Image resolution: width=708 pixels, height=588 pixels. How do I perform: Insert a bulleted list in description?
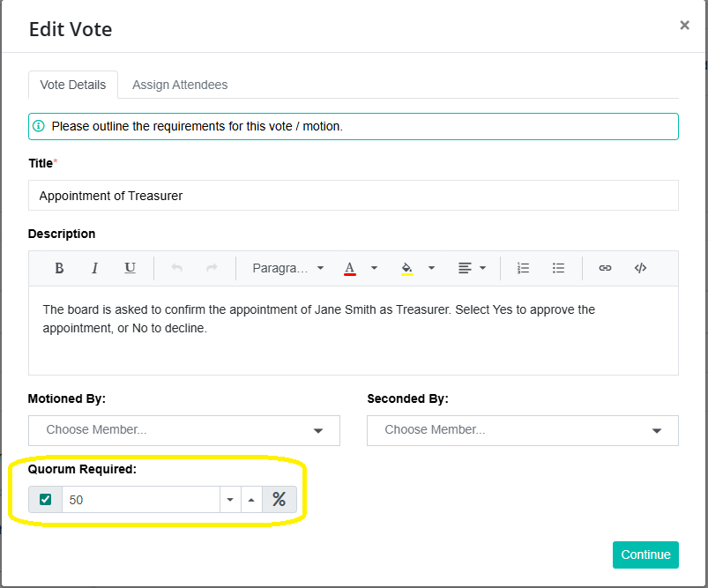click(558, 268)
